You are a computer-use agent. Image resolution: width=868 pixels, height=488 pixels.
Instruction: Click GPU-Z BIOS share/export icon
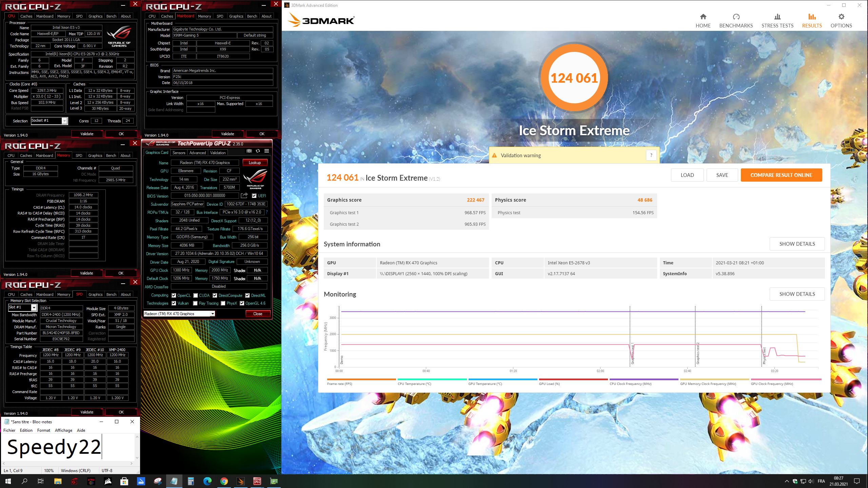[244, 196]
